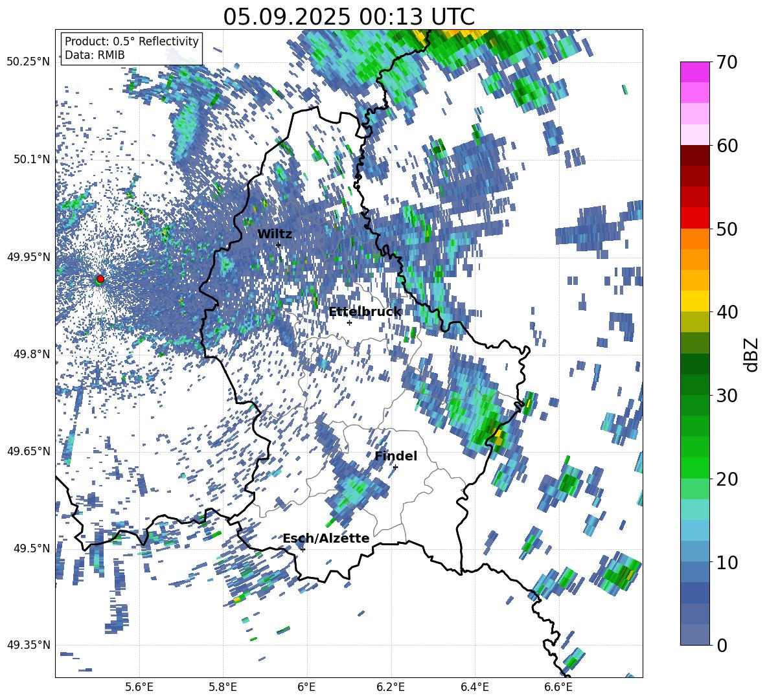Image resolution: width=767 pixels, height=700 pixels.
Task: Click the 50 tick label on the colorbar
Action: (x=727, y=229)
